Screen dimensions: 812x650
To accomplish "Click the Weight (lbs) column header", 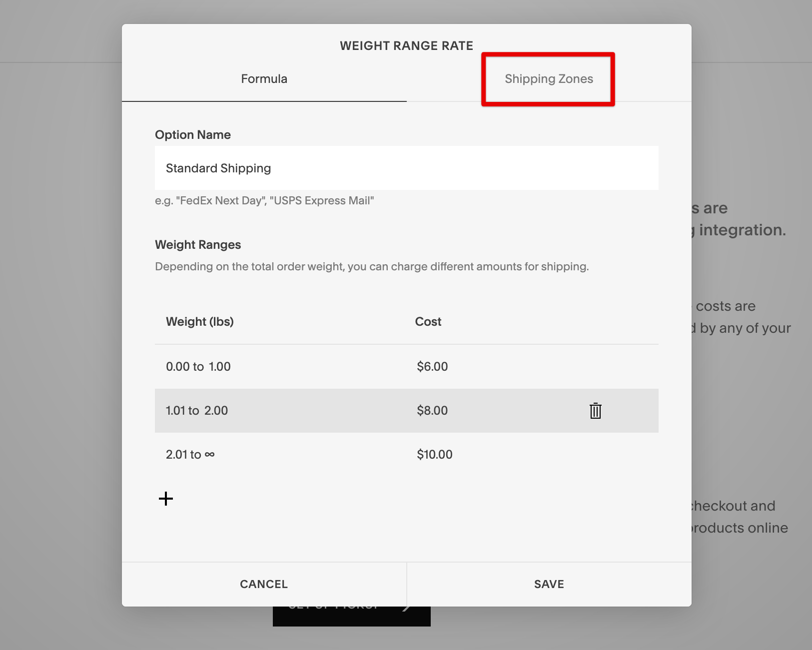I will (200, 321).
